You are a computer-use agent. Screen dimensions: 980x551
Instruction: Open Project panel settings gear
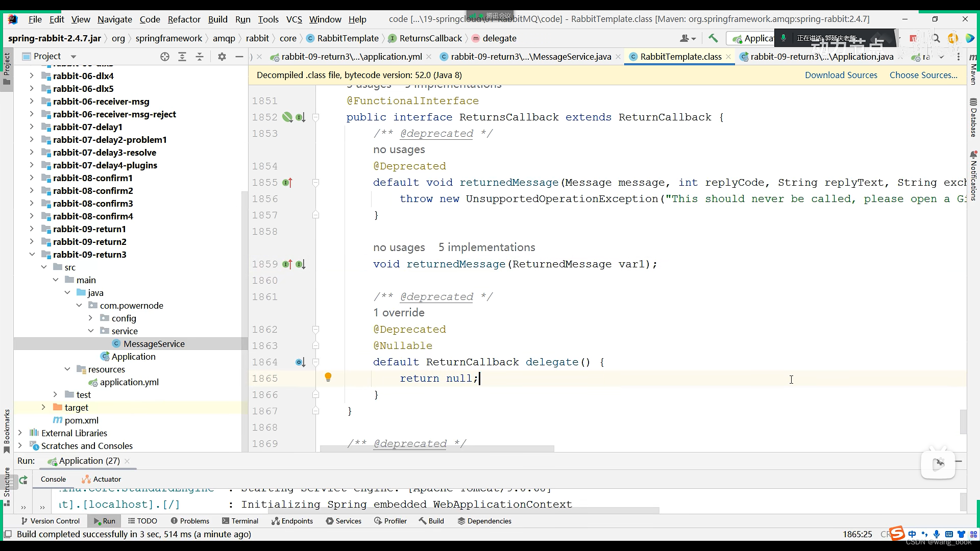click(222, 57)
